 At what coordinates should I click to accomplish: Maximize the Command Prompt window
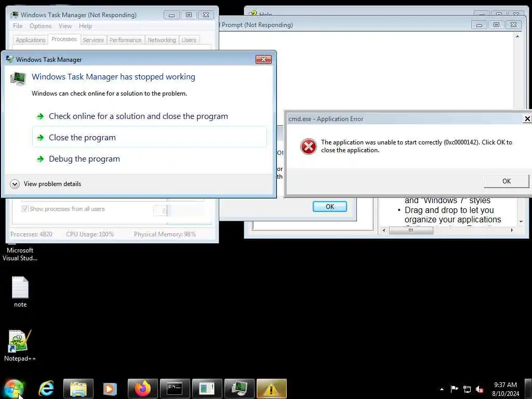[496, 25]
